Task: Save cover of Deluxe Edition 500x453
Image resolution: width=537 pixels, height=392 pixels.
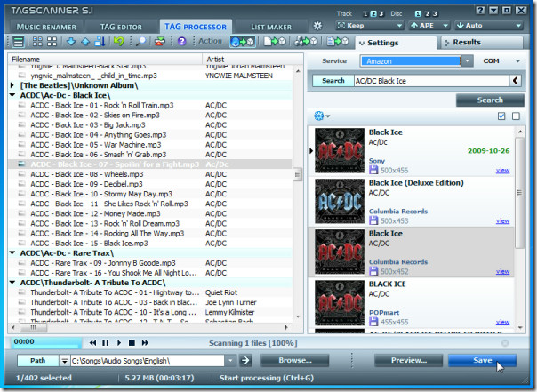Action: (x=373, y=220)
